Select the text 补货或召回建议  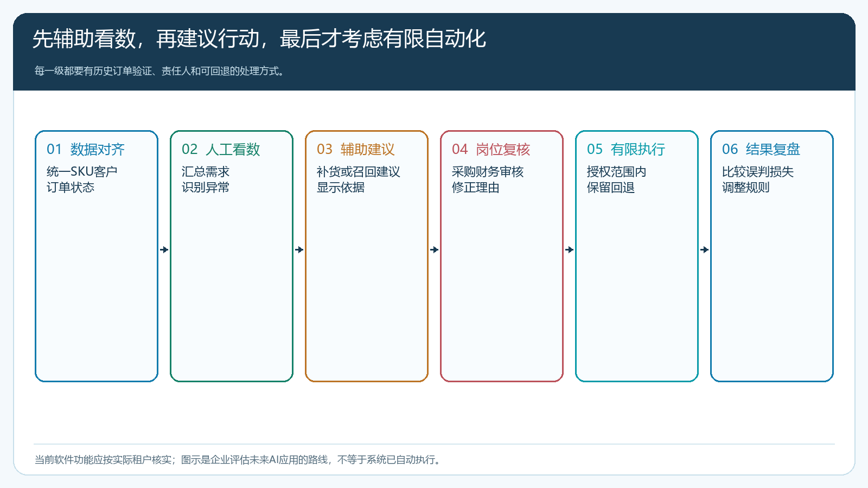[x=359, y=171]
